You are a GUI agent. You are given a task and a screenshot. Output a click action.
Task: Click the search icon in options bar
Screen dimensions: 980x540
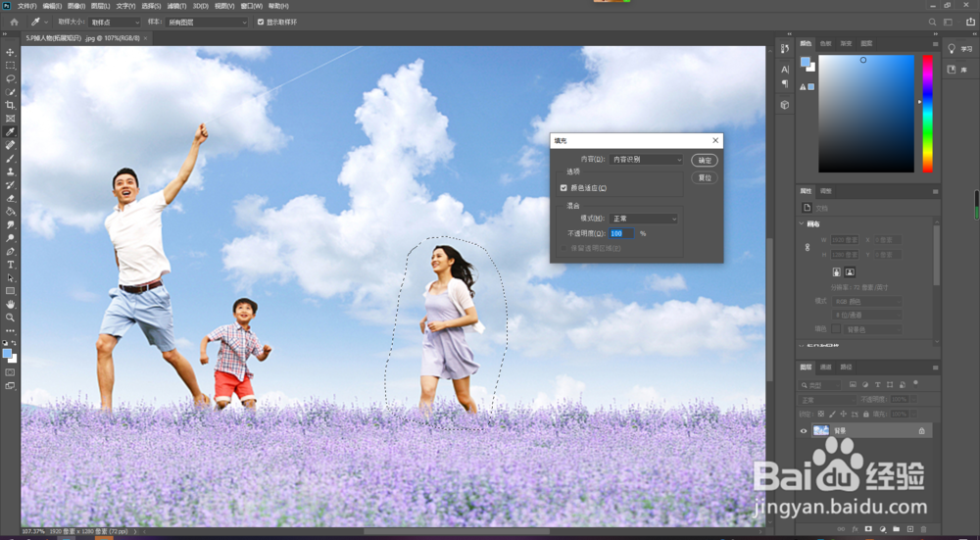(x=933, y=22)
